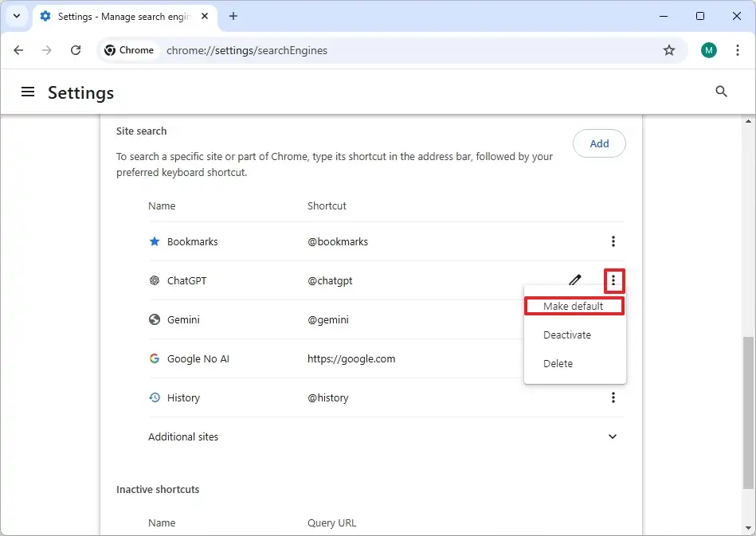The width and height of the screenshot is (756, 536).
Task: Open the three-dot menu for History
Action: 613,397
